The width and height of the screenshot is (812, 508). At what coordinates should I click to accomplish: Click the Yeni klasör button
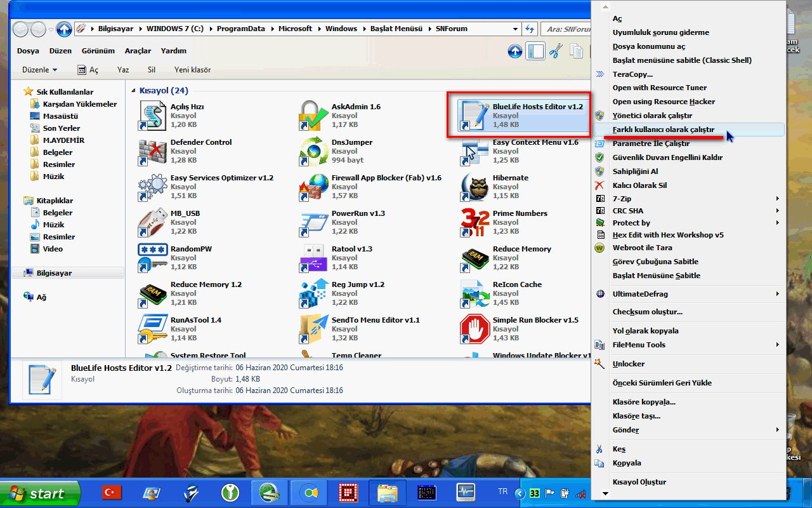click(x=193, y=70)
